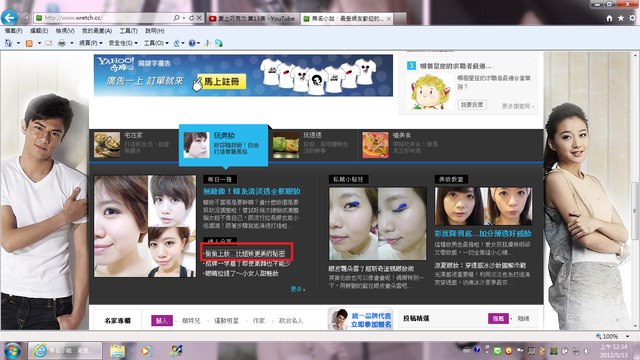Open the 網頁(P) dropdown menu
The height and width of the screenshot is (360, 640).
pos(91,43)
